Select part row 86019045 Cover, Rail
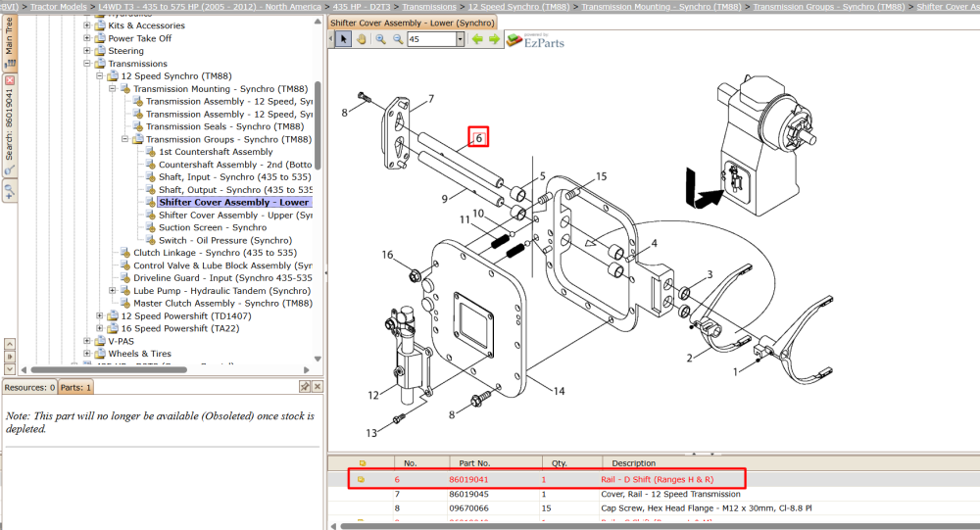Screen dimensions: 980x530 click(654, 495)
